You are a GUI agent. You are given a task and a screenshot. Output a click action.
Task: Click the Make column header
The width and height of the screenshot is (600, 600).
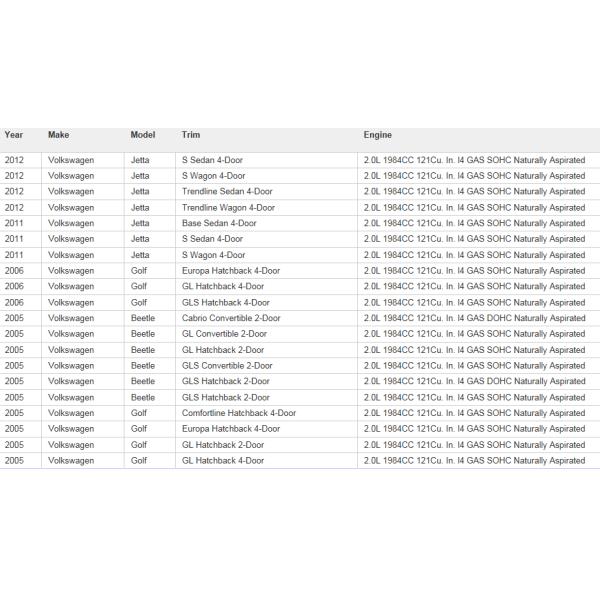point(59,135)
